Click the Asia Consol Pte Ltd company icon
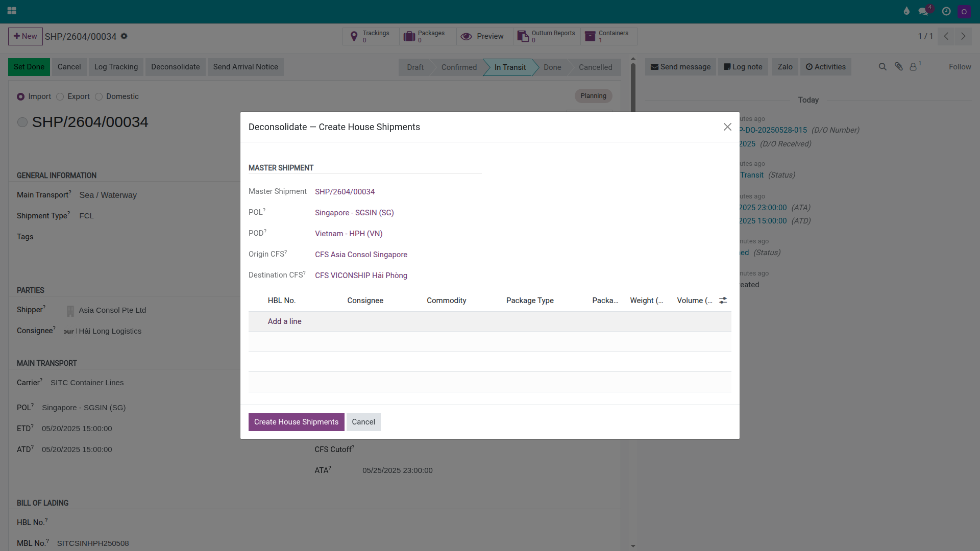This screenshot has width=980, height=551. (70, 310)
